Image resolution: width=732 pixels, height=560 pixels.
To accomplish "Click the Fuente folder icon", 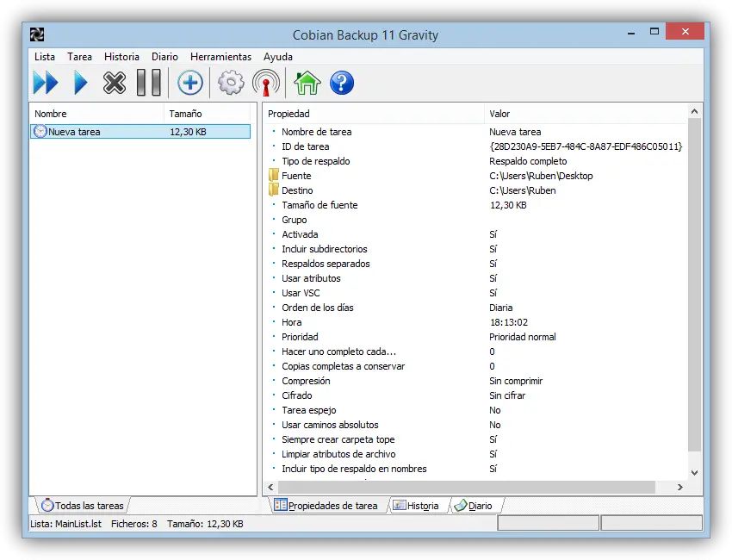I will pos(274,176).
